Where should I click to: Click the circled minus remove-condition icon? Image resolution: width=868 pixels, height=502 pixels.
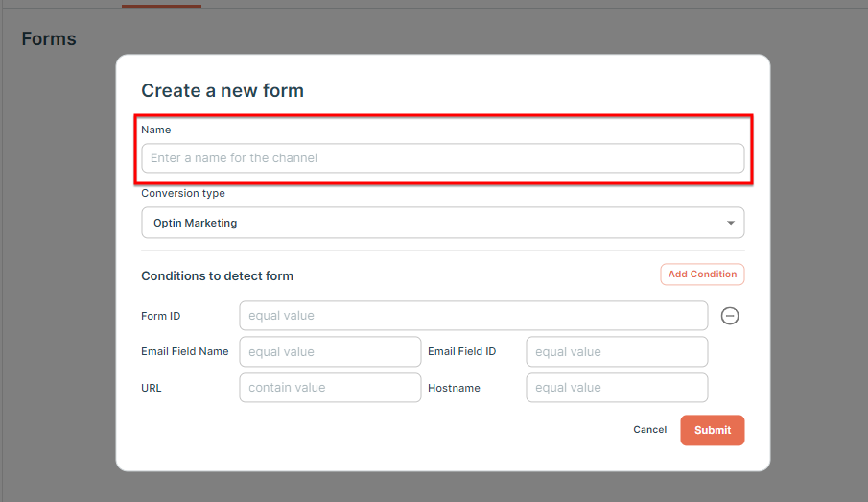point(730,316)
